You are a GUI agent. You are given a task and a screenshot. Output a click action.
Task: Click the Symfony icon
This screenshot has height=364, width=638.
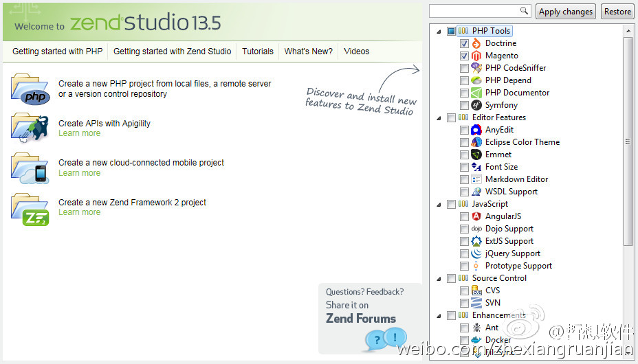tap(476, 105)
